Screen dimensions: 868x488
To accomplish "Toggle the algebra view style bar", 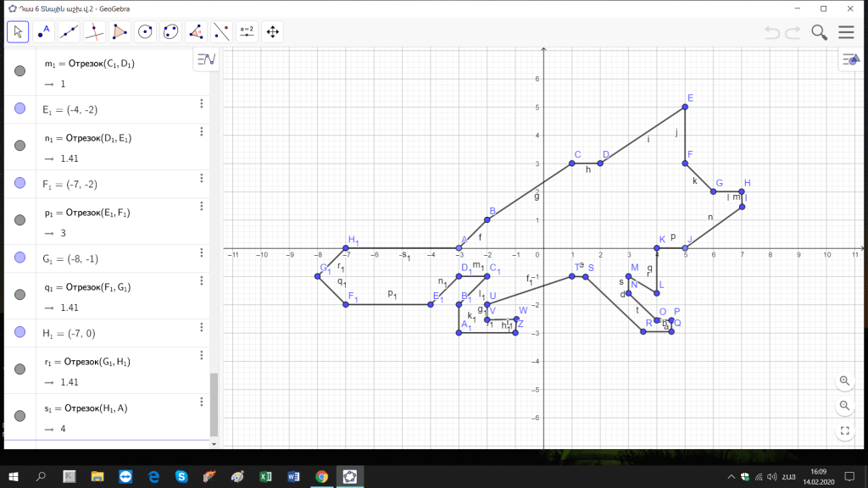I will 207,59.
